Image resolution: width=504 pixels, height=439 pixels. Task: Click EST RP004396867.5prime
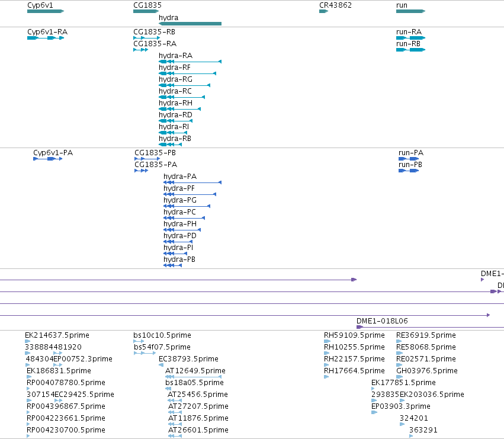66,406
